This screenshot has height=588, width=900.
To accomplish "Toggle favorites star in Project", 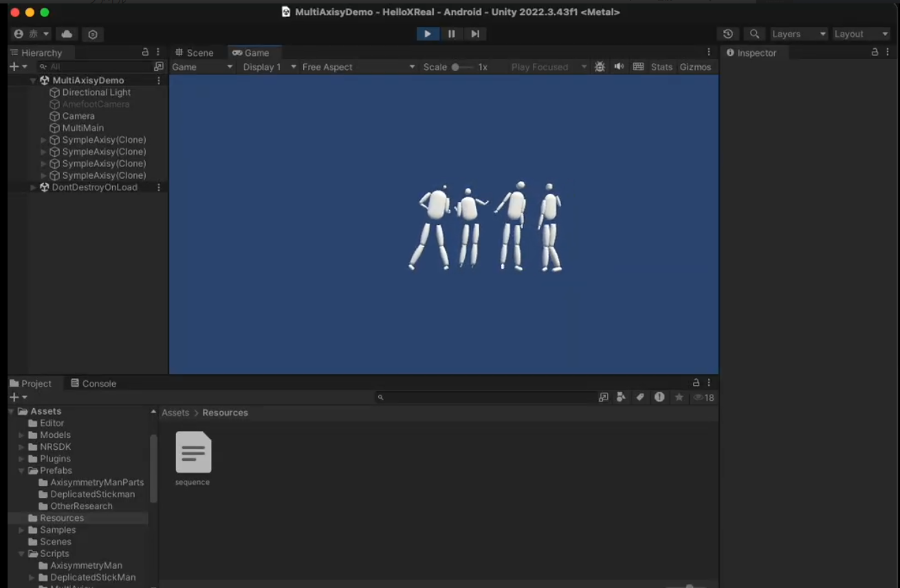I will click(679, 398).
